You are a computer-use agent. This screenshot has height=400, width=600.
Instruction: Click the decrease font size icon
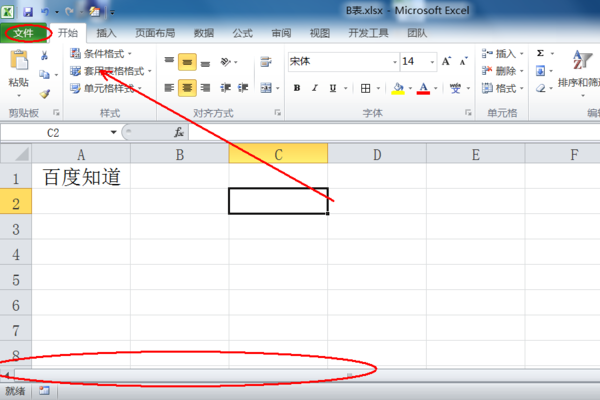464,62
